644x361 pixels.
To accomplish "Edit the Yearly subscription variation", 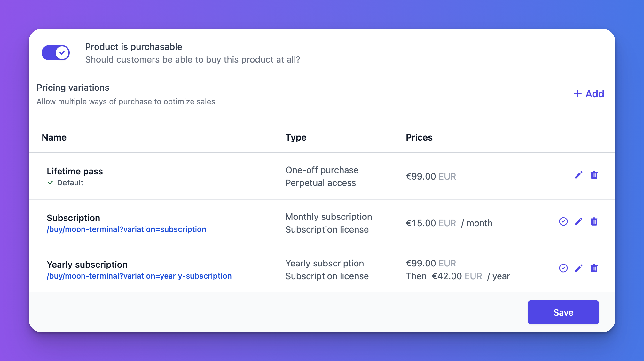I will point(578,268).
